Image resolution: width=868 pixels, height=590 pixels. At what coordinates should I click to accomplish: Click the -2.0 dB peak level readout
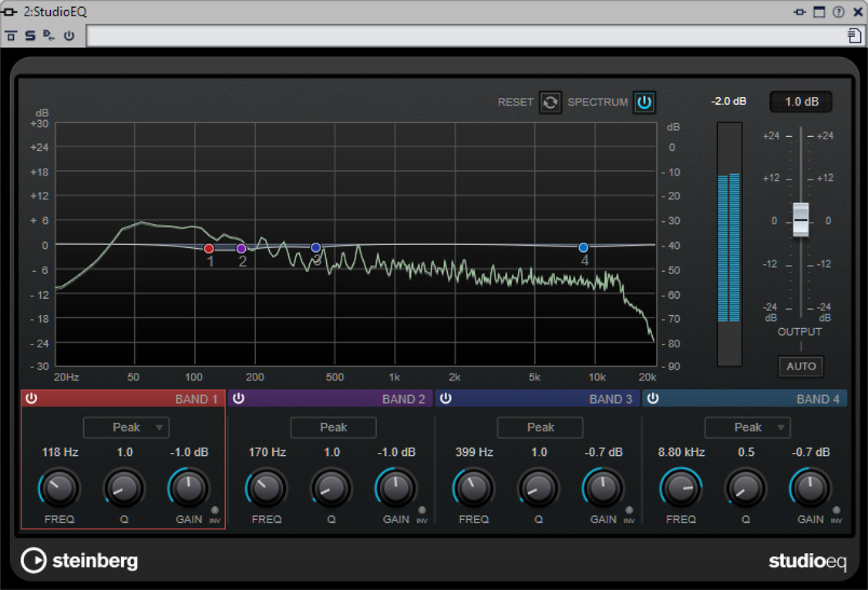point(728,101)
